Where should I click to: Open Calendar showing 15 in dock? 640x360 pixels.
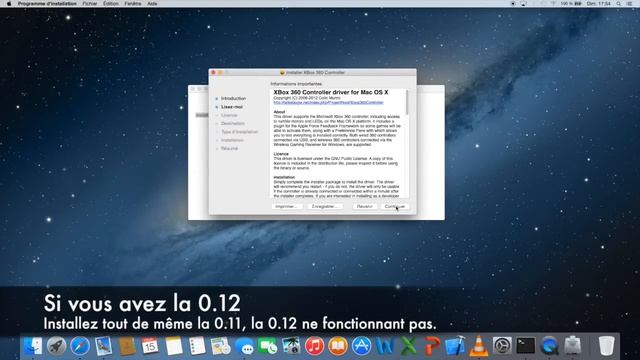(x=150, y=346)
